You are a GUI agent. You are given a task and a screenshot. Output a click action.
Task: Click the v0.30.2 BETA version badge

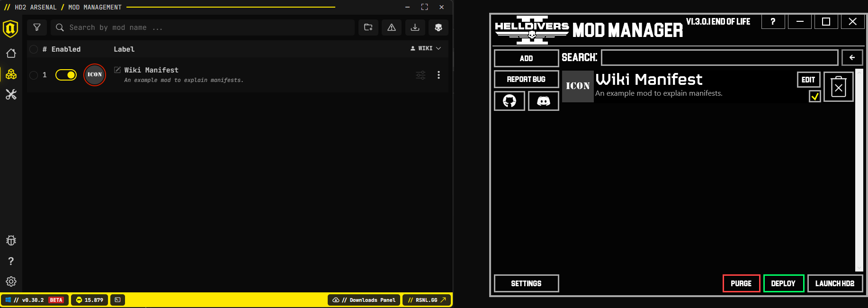click(35, 300)
